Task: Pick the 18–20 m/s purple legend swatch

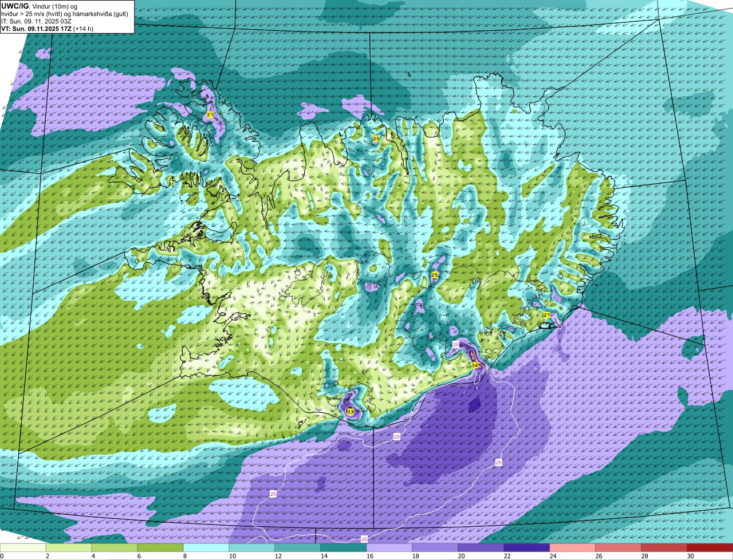Action: [x=436, y=548]
